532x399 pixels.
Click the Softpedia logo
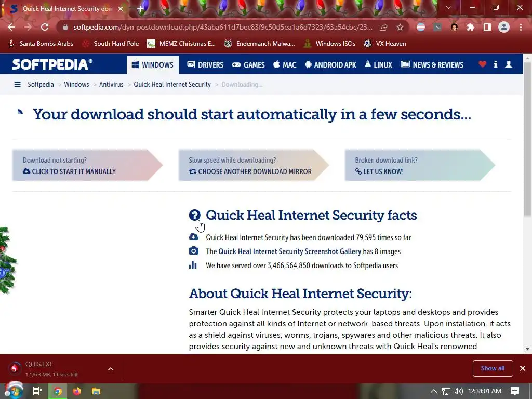point(52,64)
